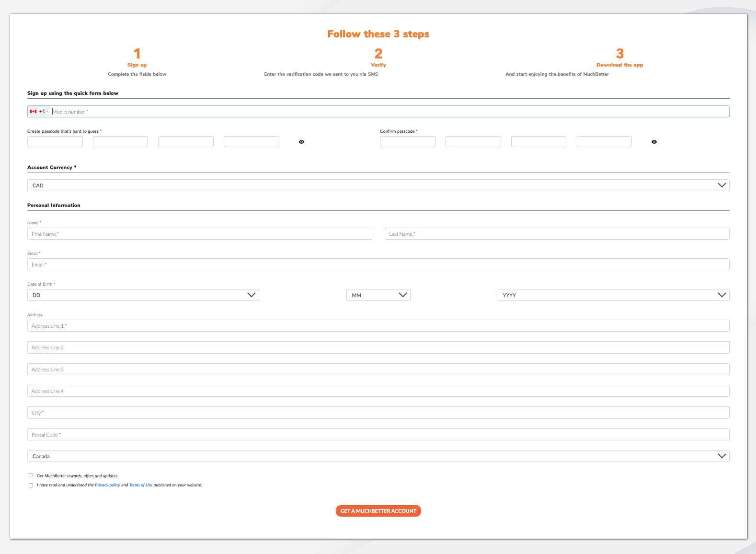The width and height of the screenshot is (756, 554).
Task: Click the first Confirm passcode digit box
Action: pos(408,141)
